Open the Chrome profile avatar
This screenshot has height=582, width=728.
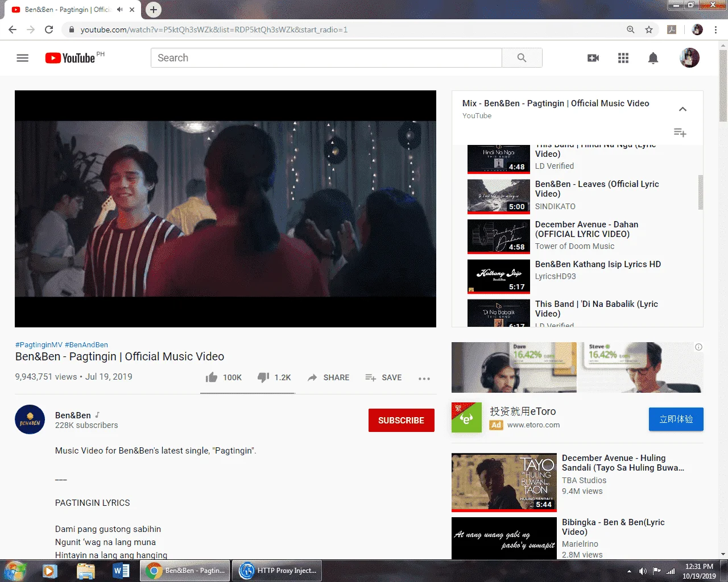pyautogui.click(x=697, y=30)
